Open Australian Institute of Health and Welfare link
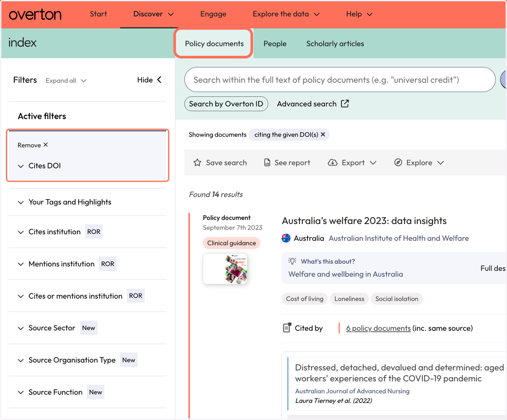Screen dimensions: 507x420 (399, 238)
